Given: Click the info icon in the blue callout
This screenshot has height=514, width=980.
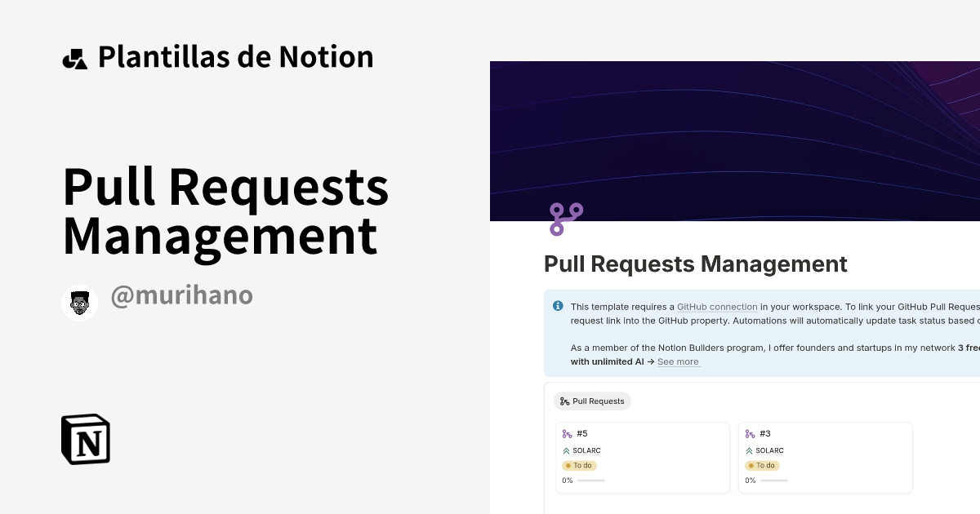Looking at the screenshot, I should click(x=558, y=305).
